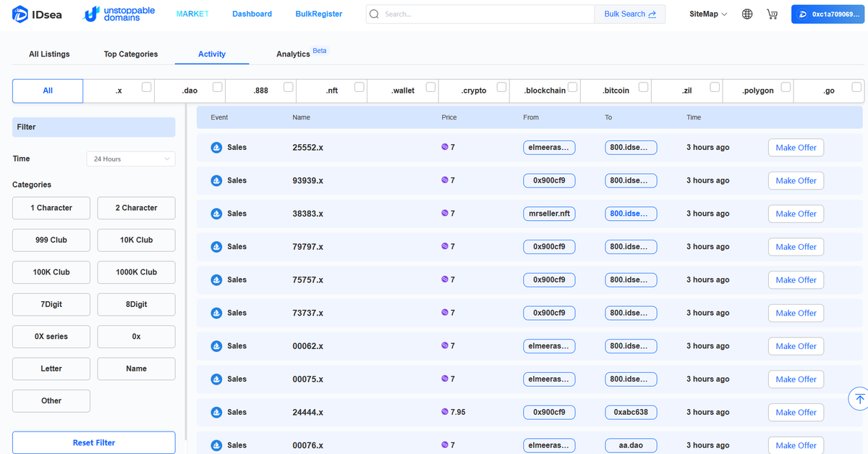Filter by 0X series category
Image resolution: width=868 pixels, height=454 pixels.
pos(51,337)
